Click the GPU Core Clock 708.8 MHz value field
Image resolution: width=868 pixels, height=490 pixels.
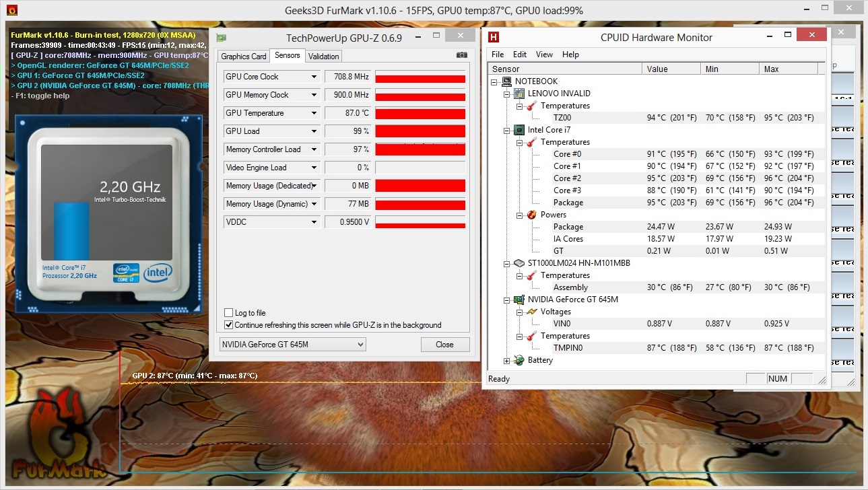click(347, 77)
